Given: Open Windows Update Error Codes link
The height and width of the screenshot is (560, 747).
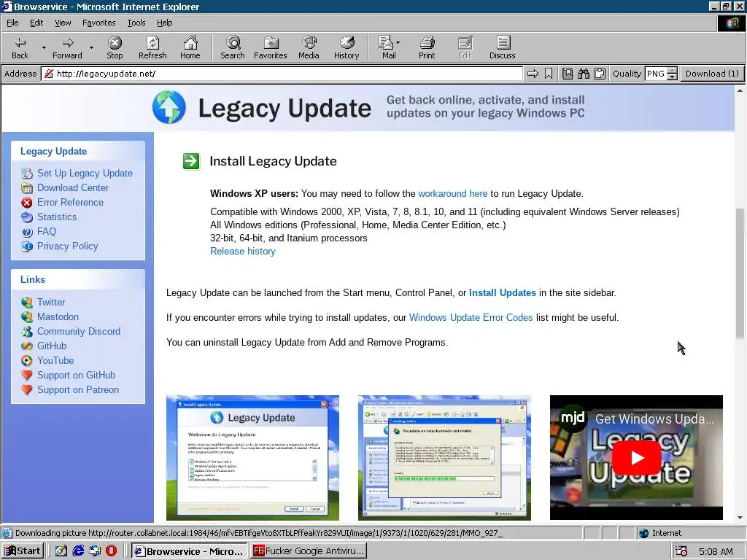Looking at the screenshot, I should tap(471, 317).
